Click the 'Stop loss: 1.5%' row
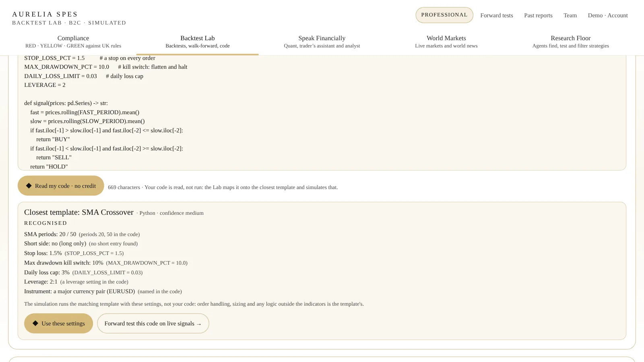 tap(74, 253)
